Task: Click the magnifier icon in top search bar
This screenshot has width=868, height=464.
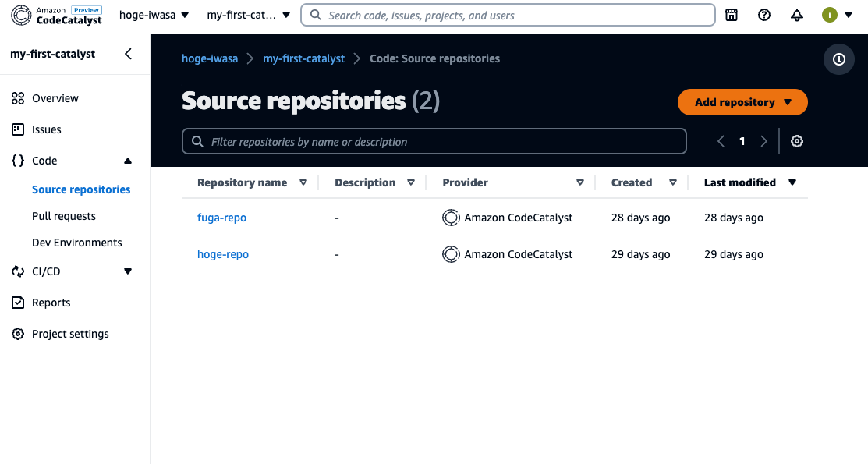Action: click(316, 15)
